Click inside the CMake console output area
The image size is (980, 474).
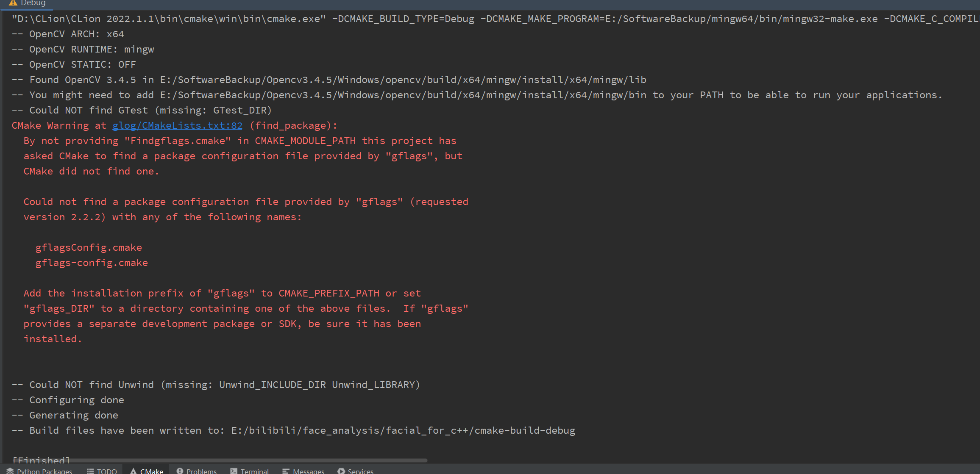[487, 233]
